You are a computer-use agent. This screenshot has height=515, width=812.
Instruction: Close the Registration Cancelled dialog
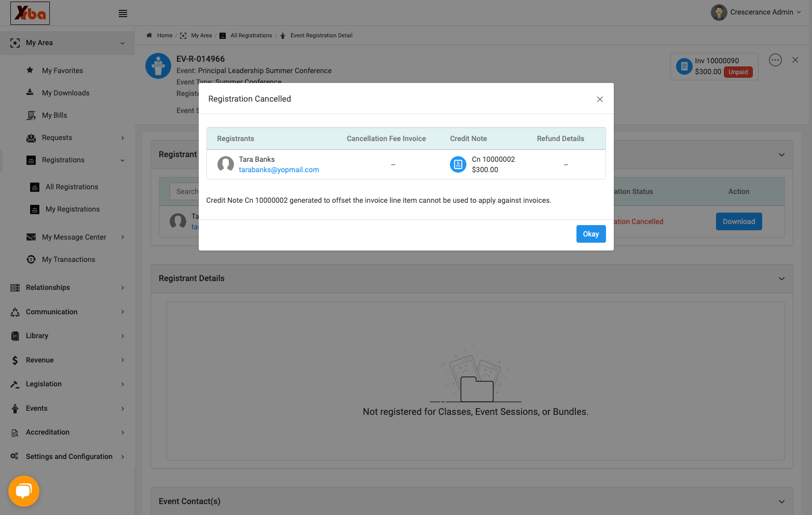[600, 99]
